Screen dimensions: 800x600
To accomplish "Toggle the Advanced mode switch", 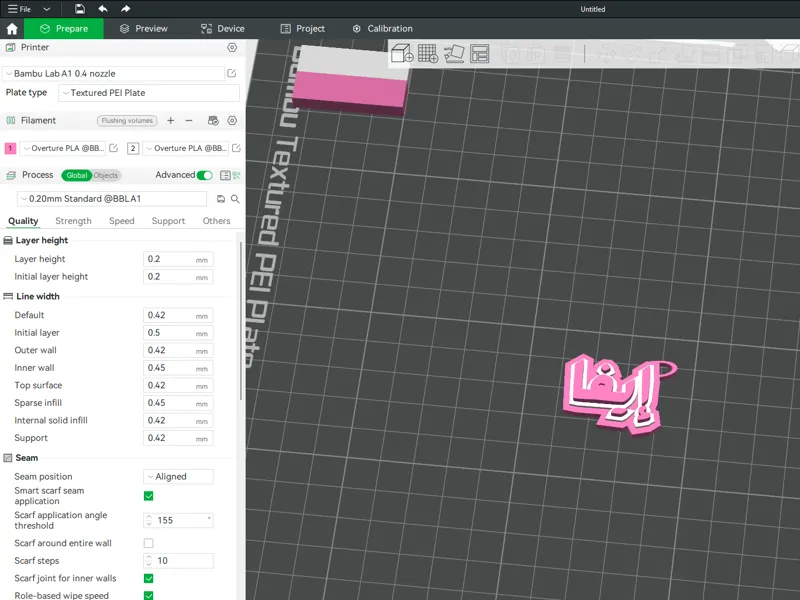I will pos(205,175).
